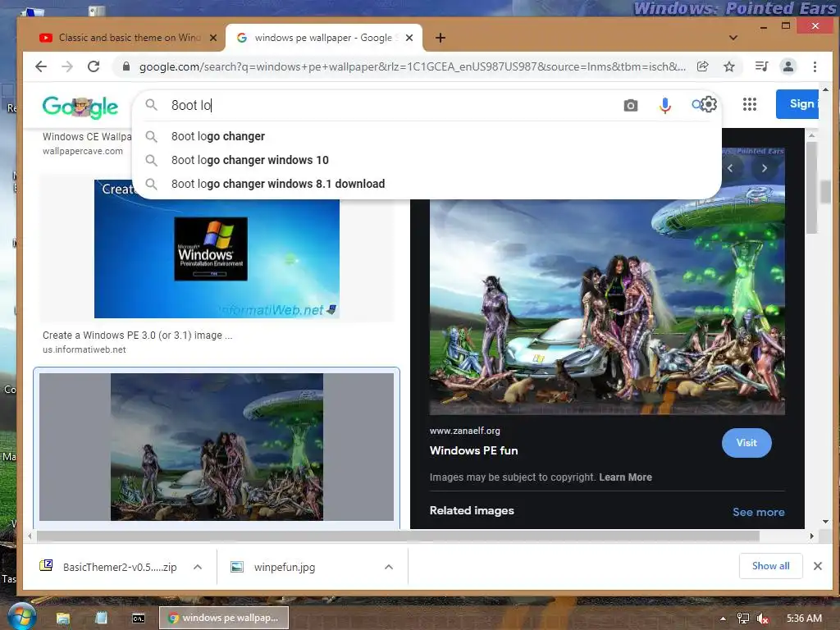840x630 pixels.
Task: Open the Google apps grid
Action: point(750,104)
